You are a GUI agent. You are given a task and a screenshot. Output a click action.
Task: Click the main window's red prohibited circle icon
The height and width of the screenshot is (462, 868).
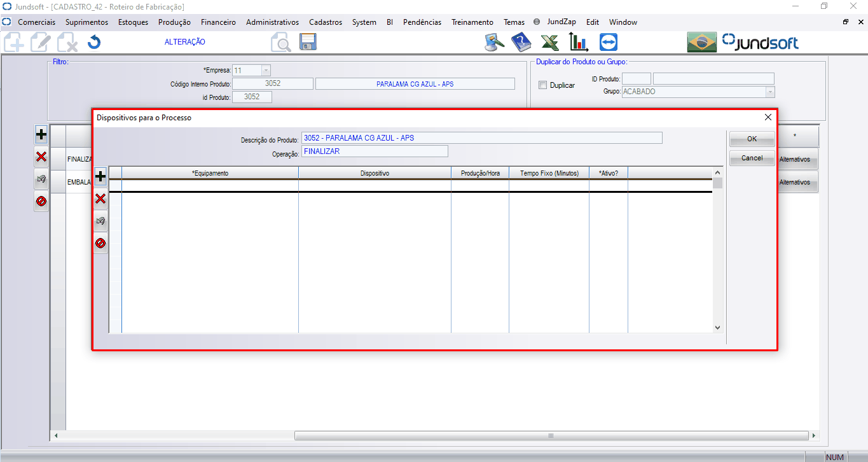tap(41, 201)
